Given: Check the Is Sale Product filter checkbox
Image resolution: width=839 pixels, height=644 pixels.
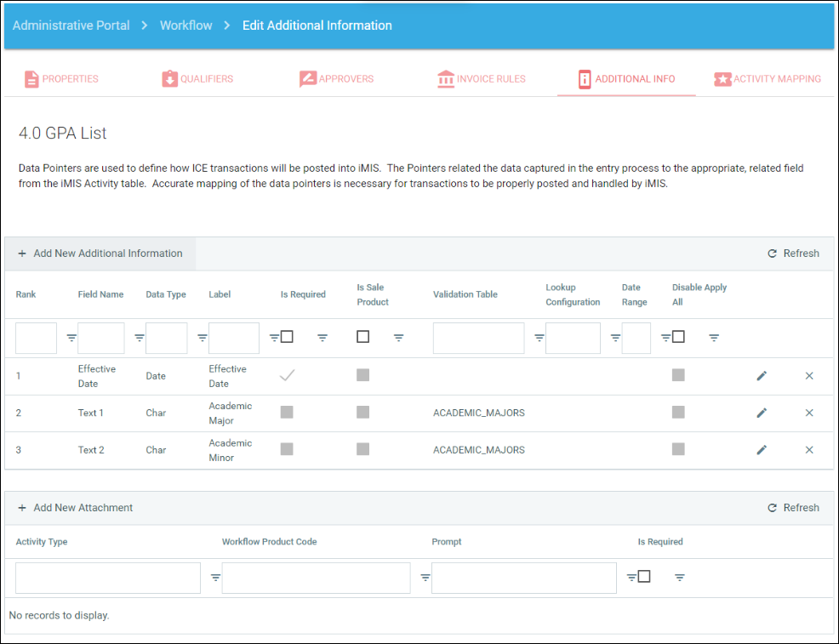Looking at the screenshot, I should [363, 337].
